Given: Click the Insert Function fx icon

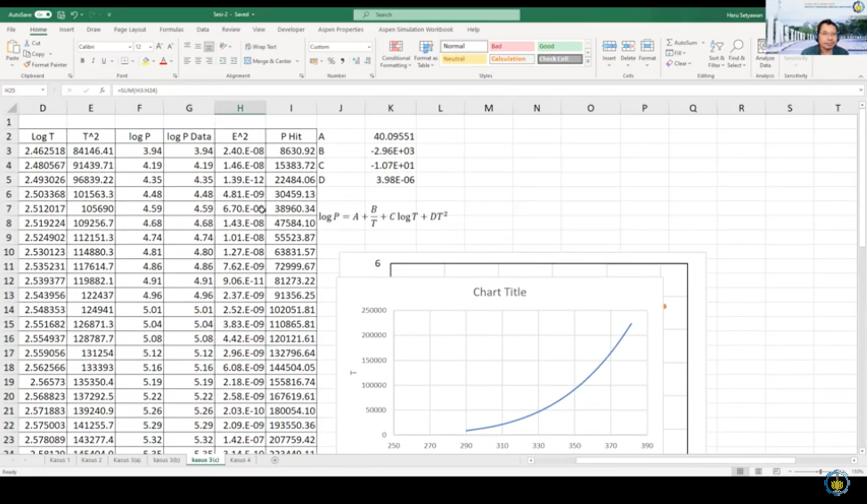Looking at the screenshot, I should (102, 90).
